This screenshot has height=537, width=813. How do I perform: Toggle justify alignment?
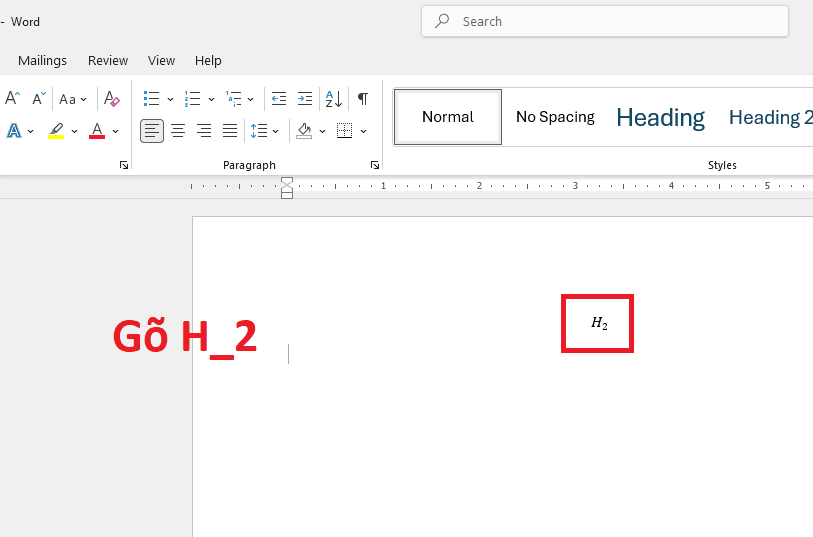click(x=230, y=131)
